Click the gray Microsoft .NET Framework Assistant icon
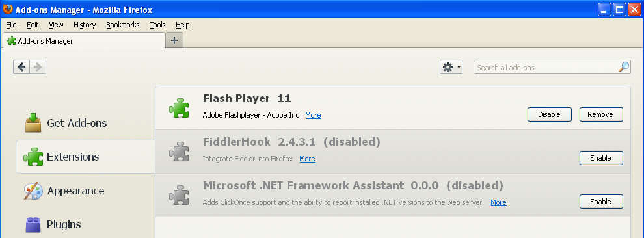The height and width of the screenshot is (238, 644). coord(179,195)
